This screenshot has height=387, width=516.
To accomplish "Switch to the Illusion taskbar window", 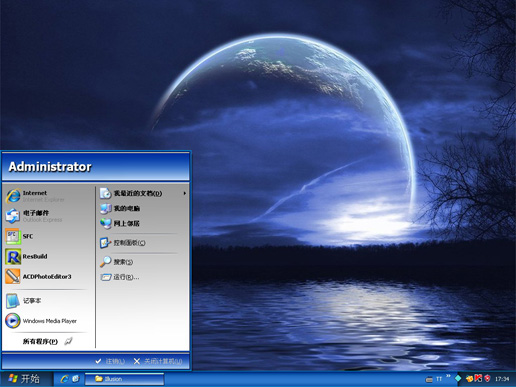I will (125, 379).
